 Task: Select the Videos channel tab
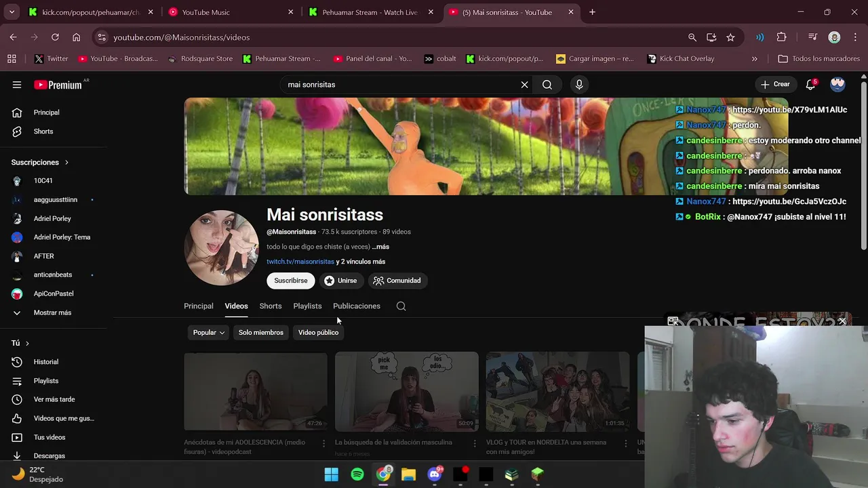coord(236,306)
